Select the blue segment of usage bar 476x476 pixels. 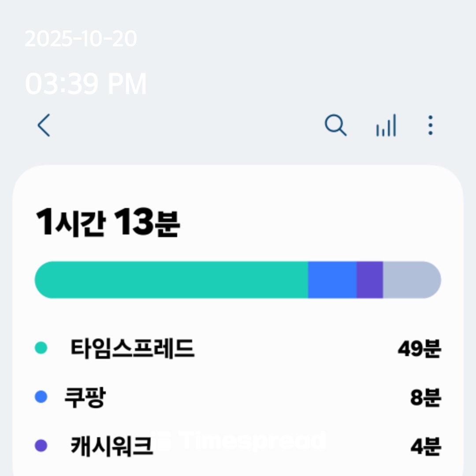(x=332, y=280)
